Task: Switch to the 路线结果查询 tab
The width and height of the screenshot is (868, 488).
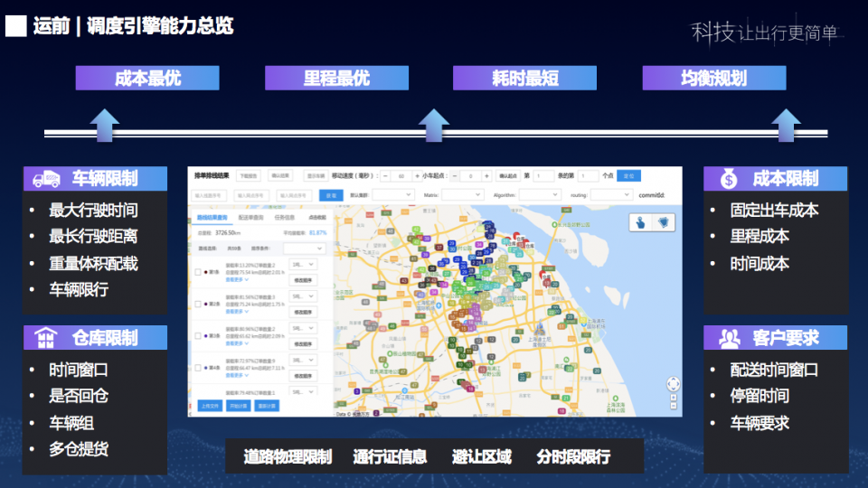Action: click(212, 218)
